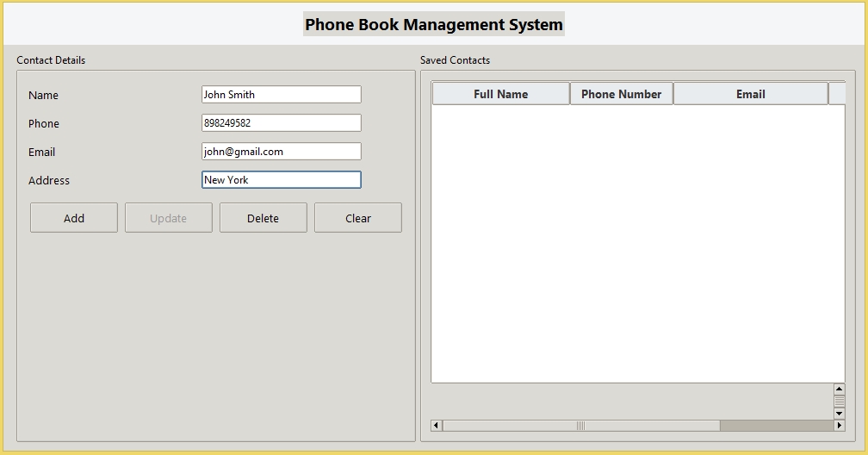Click the Address field showing New York
Image resolution: width=868 pixels, height=455 pixels.
coord(281,180)
